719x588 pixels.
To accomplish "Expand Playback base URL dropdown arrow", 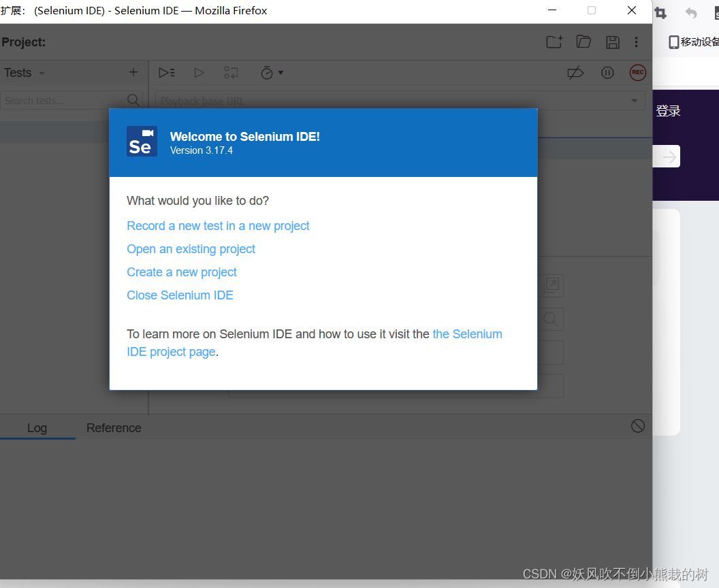I will 634,100.
